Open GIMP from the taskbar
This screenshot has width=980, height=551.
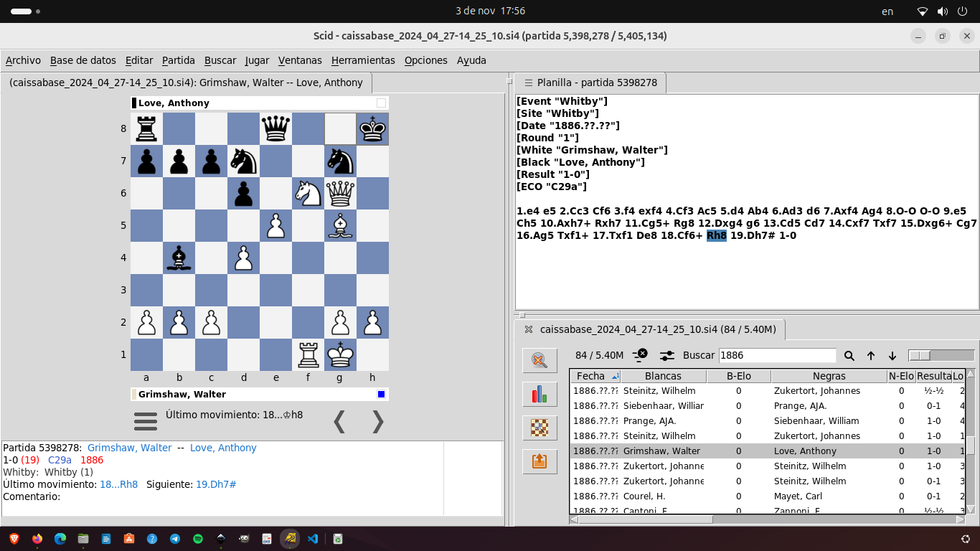244,538
